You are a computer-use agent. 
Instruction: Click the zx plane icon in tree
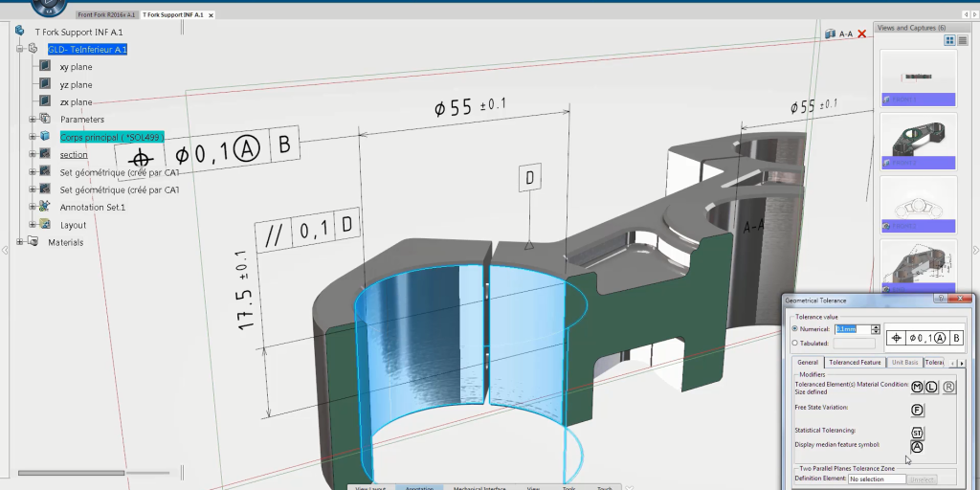click(x=44, y=100)
